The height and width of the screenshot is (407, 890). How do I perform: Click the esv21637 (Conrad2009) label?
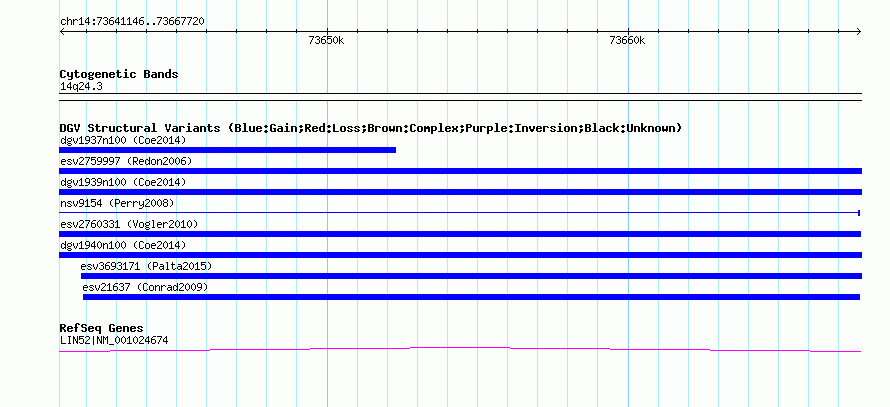point(145,287)
